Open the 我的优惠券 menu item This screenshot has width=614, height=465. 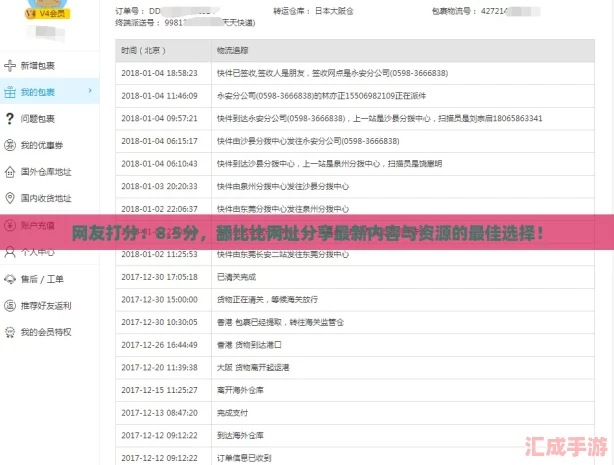pyautogui.click(x=42, y=145)
